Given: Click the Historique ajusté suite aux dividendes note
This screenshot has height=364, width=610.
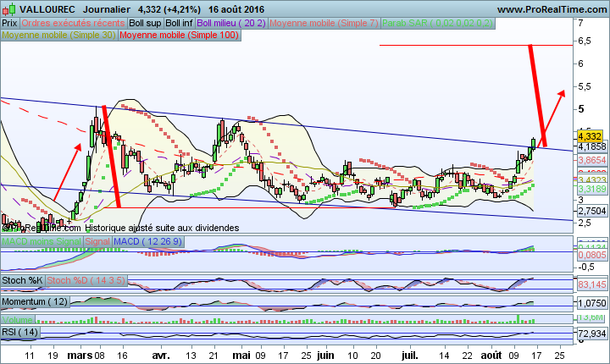Looking at the screenshot, I should click(162, 228).
